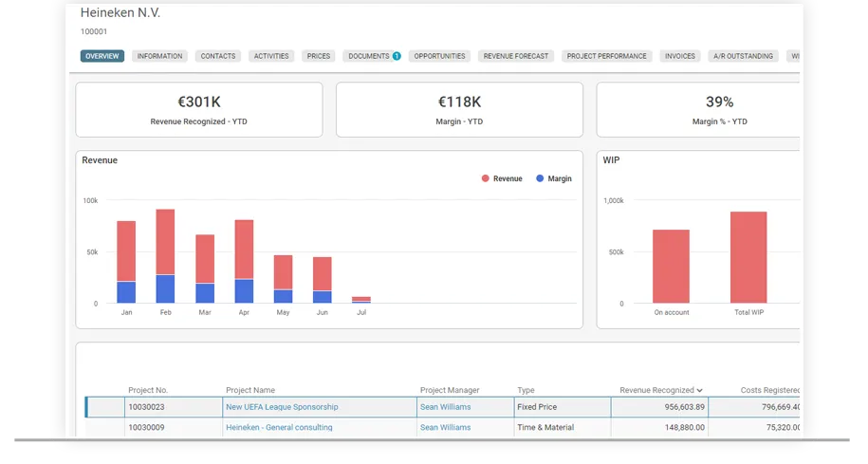View the Project Performance tab
The width and height of the screenshot is (868, 464).
606,56
